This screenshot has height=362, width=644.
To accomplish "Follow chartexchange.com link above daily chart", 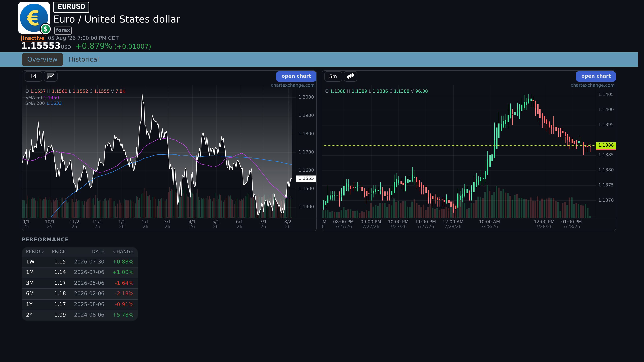I will click(292, 85).
